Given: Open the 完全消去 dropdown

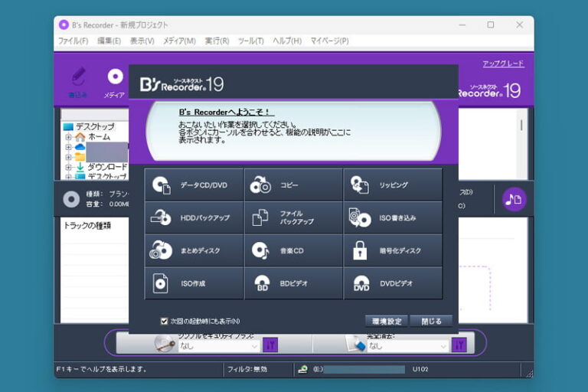Looking at the screenshot, I should pyautogui.click(x=407, y=346).
